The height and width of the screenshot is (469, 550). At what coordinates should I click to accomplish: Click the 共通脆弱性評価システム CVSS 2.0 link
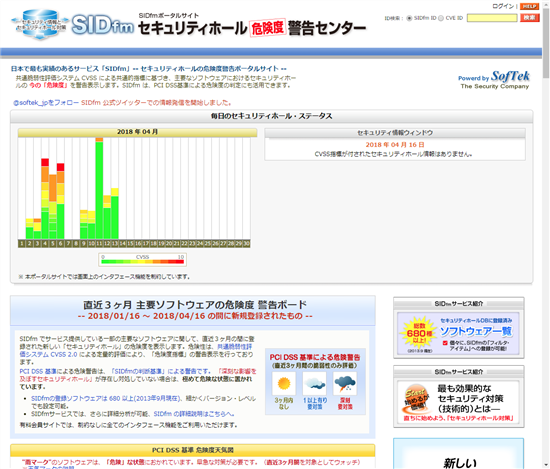tap(136, 351)
